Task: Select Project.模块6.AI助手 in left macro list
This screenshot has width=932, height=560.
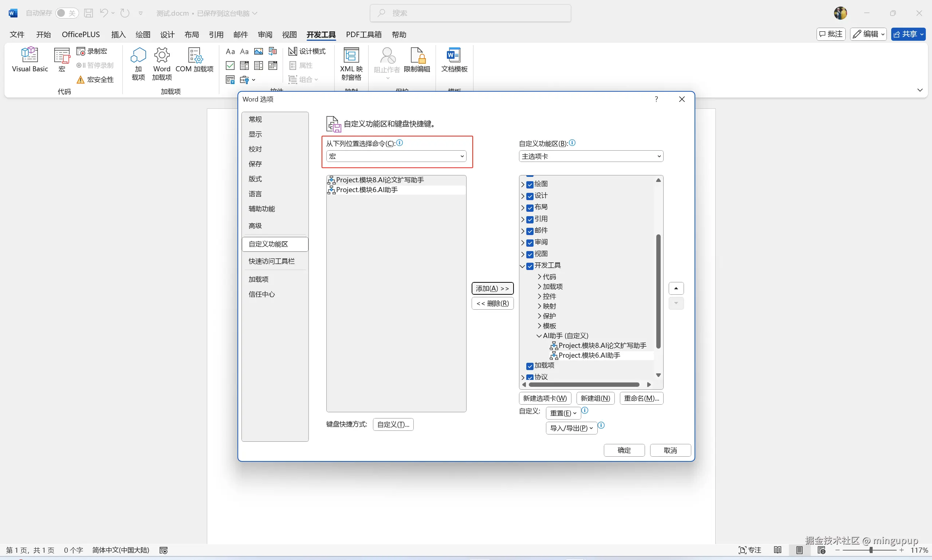Action: [x=366, y=190]
